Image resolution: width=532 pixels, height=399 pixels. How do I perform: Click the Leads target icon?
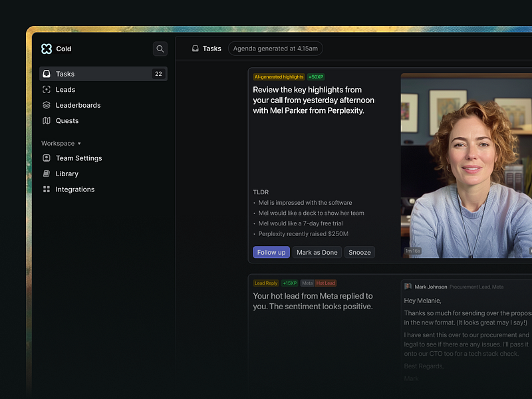47,90
